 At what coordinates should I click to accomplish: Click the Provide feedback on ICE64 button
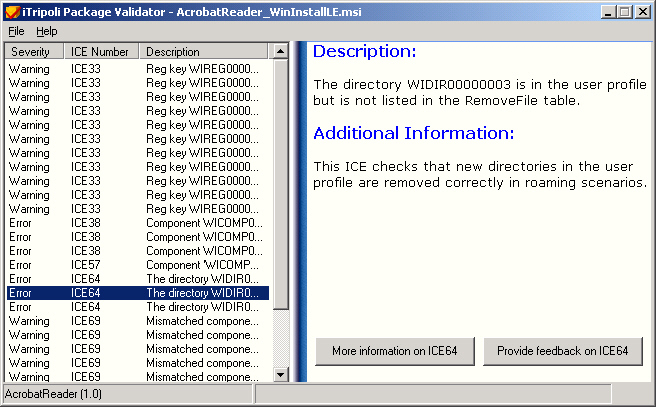(563, 351)
